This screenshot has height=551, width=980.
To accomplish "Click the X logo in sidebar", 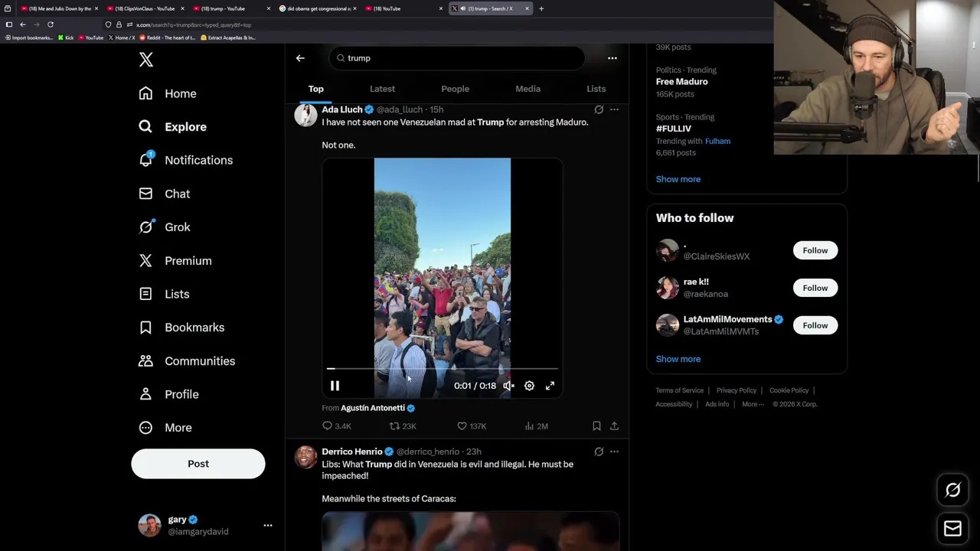I will 145,60.
